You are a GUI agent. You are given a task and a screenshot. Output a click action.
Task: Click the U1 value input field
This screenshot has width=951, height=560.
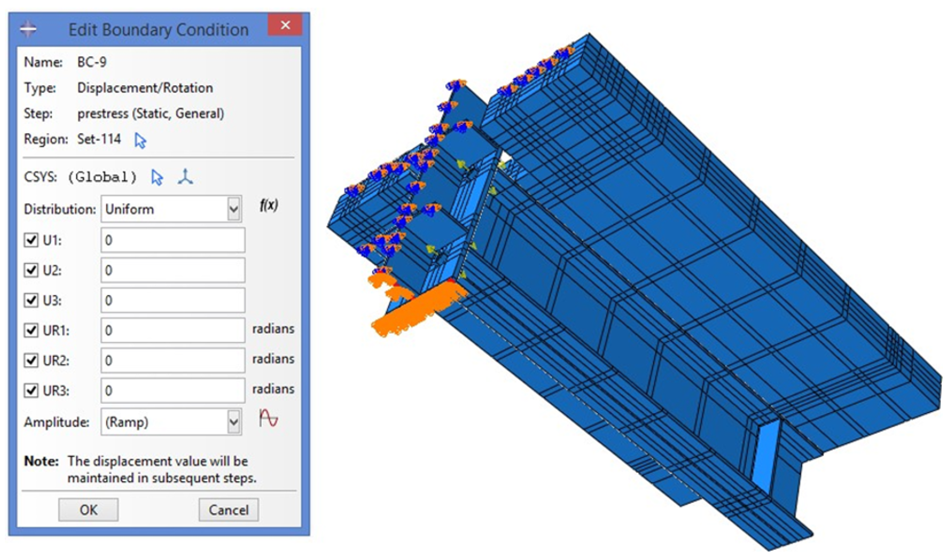pyautogui.click(x=172, y=240)
